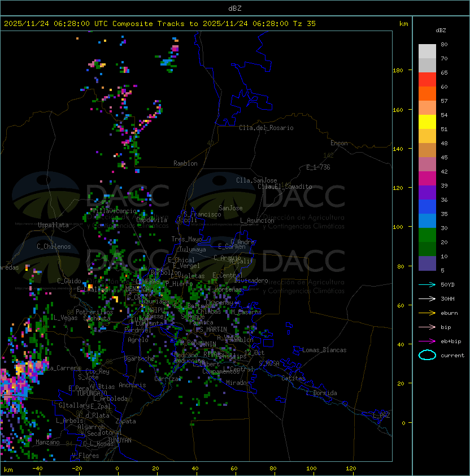Click the TUNUYAN map label
The image size is (470, 476).
pos(120,440)
